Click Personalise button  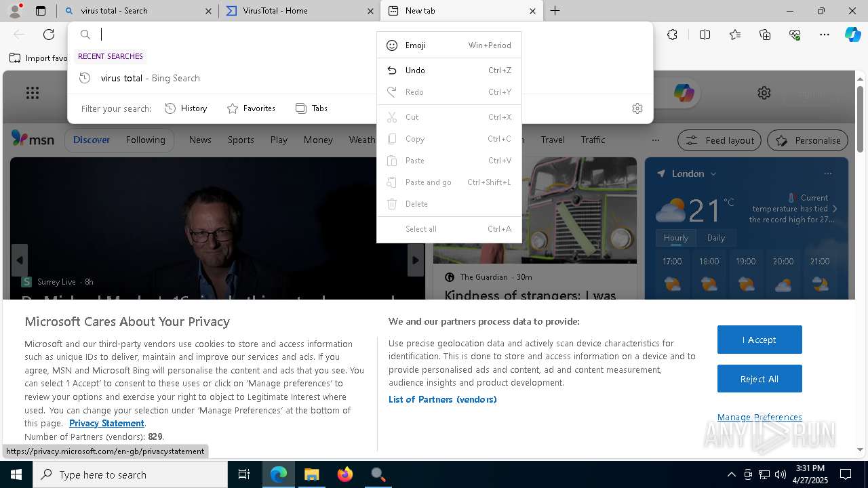[x=808, y=140]
